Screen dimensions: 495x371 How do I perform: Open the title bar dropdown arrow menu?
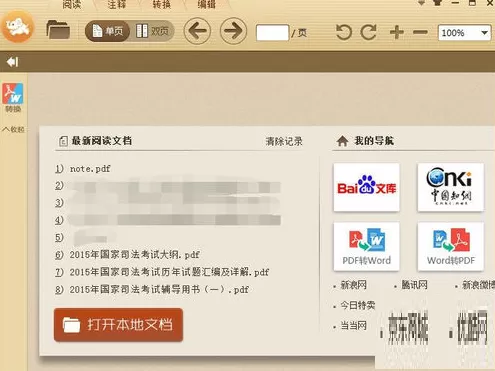pos(421,3)
